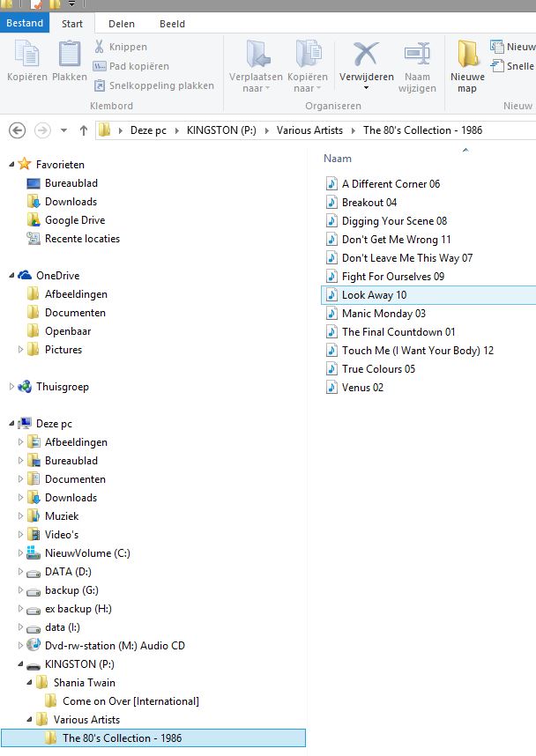Click the Verwijderen X icon

[x=366, y=54]
